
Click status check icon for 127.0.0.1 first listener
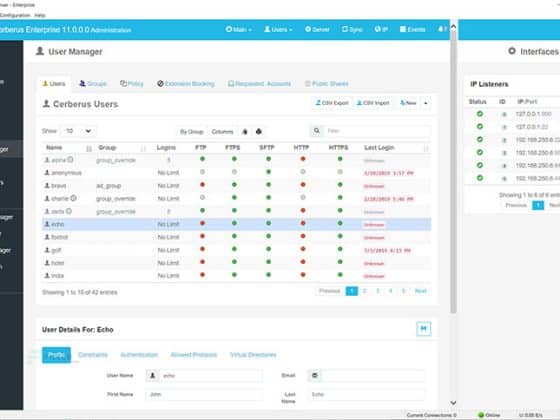click(480, 114)
